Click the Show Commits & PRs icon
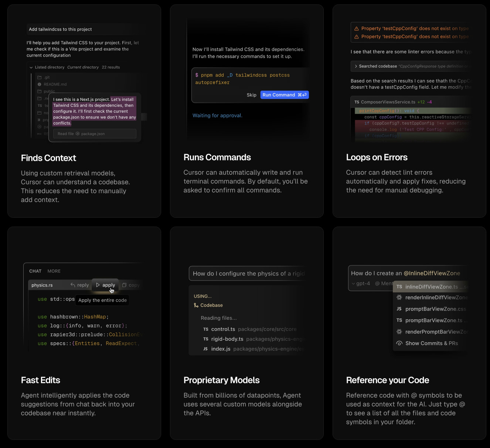The height and width of the screenshot is (448, 490). tap(399, 343)
